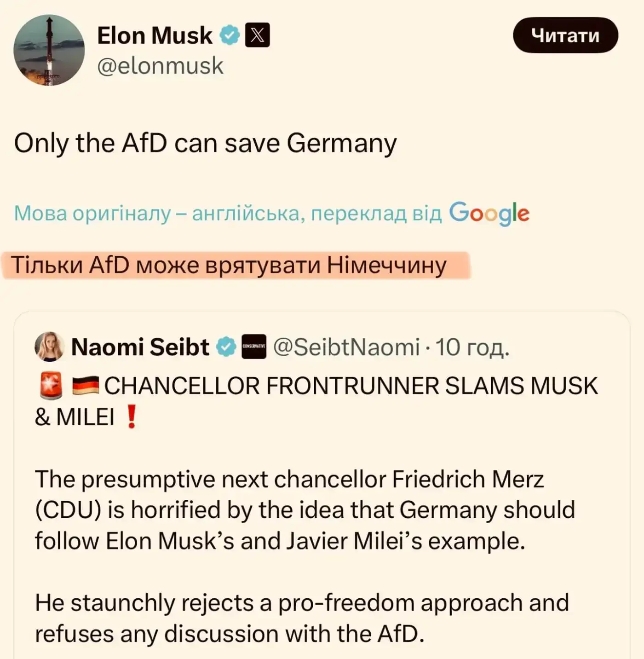Open the @elonmusk handle
Screen dimensions: 644x659
coord(160,66)
